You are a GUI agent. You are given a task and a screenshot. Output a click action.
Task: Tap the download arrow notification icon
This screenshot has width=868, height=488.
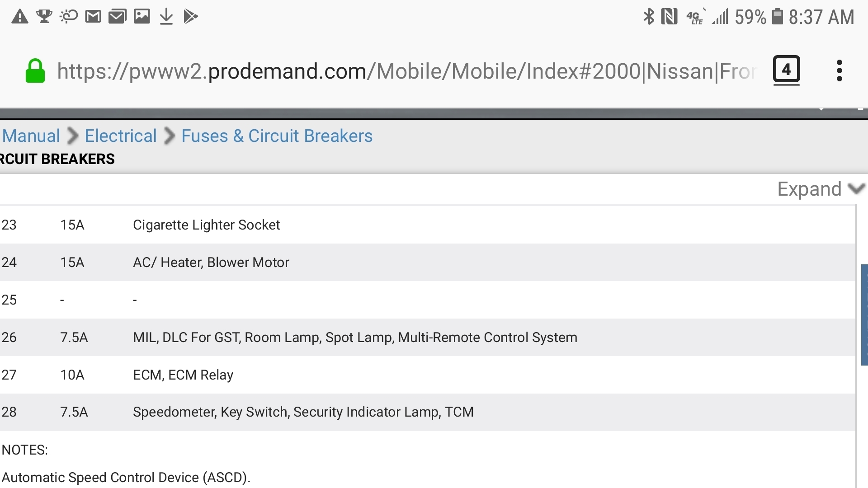click(x=166, y=17)
